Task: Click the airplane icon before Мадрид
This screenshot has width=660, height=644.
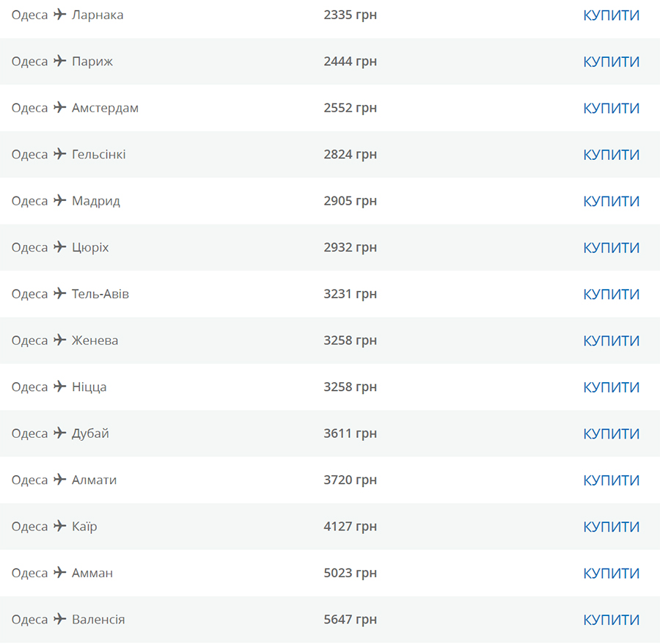Action: pos(60,200)
